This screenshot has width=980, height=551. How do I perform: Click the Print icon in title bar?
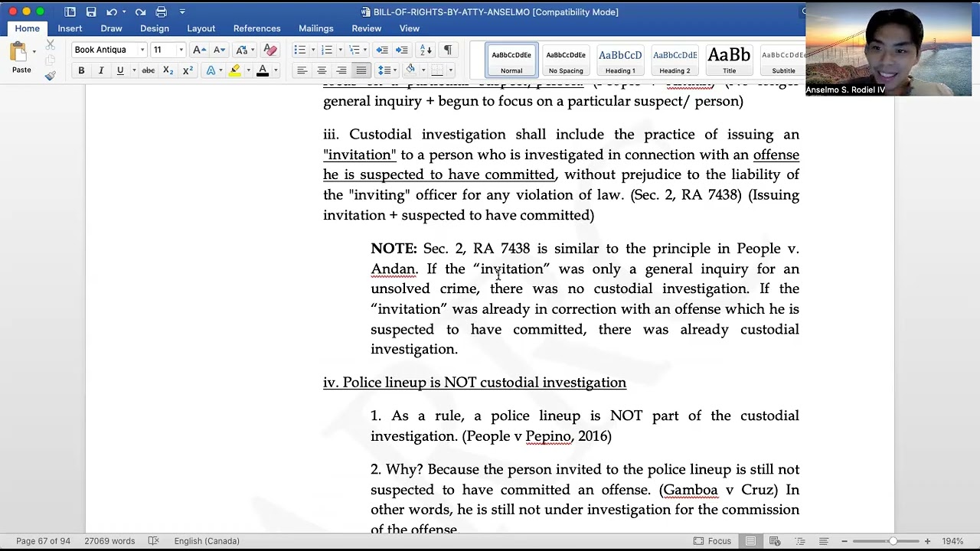(161, 11)
